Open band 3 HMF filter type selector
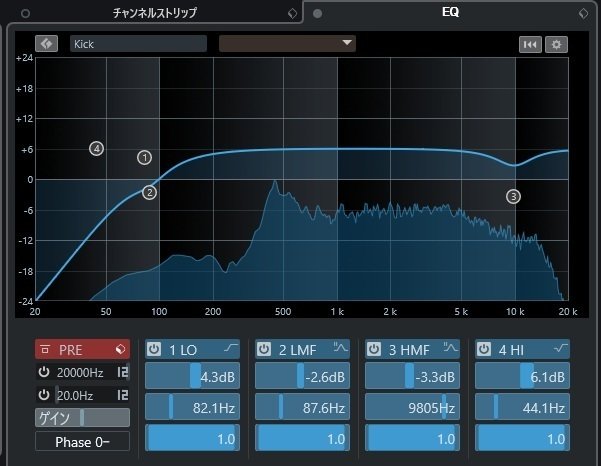Image resolution: width=601 pixels, height=466 pixels. pos(450,347)
